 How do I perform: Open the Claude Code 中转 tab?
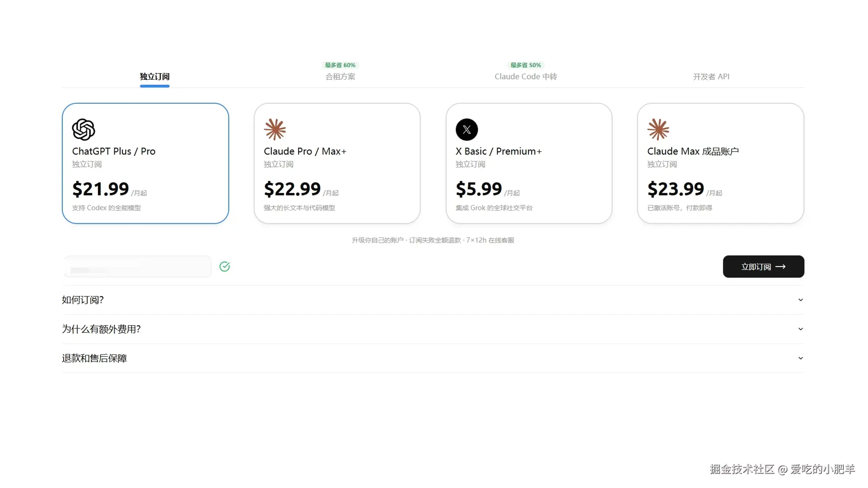[x=526, y=77]
